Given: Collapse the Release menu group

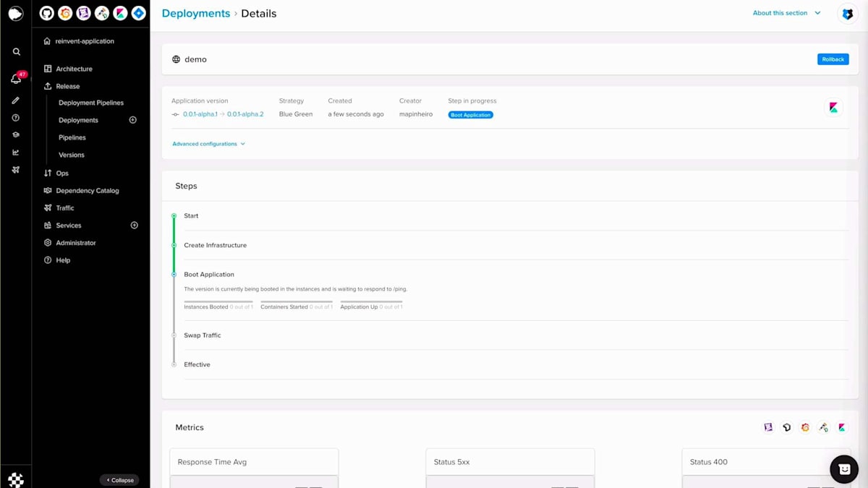Looking at the screenshot, I should point(67,86).
